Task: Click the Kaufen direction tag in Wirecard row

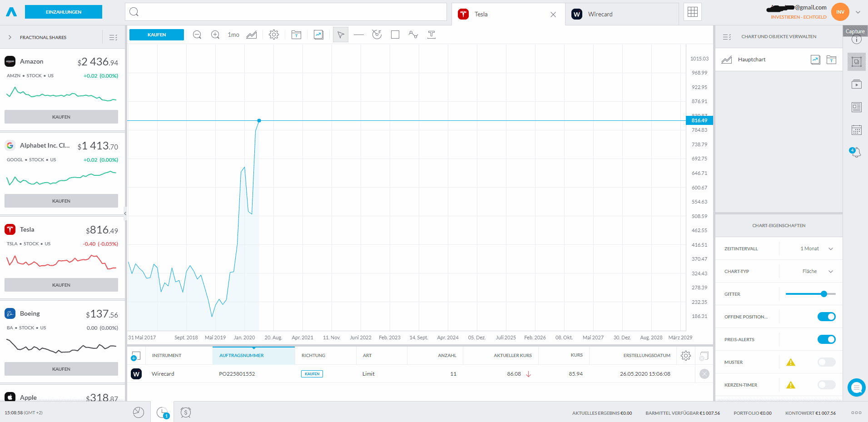Action: [312, 374]
